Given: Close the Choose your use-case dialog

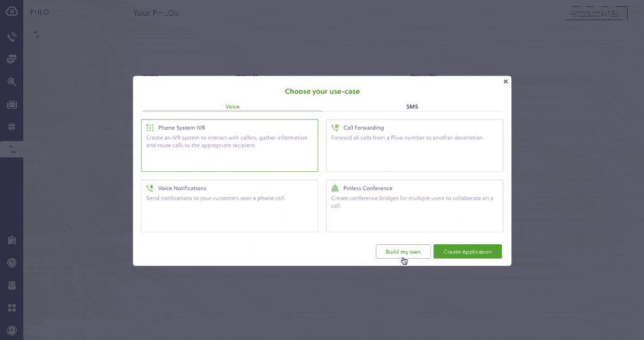Looking at the screenshot, I should (506, 81).
